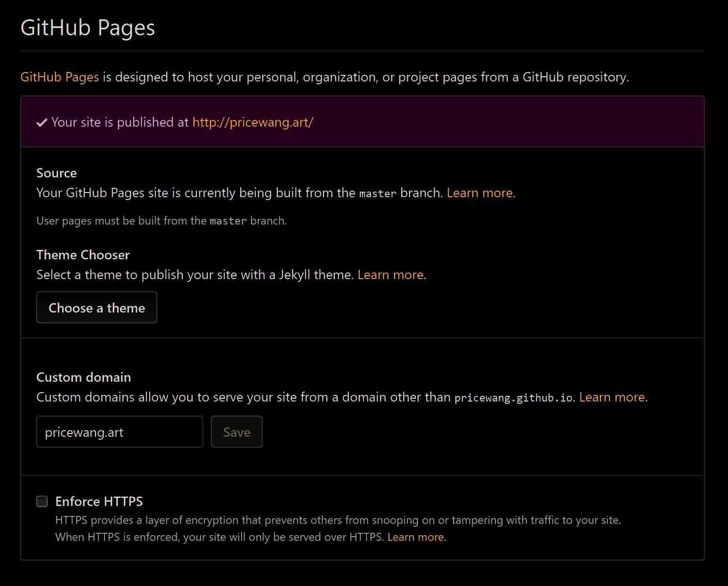728x586 pixels.
Task: Click the Source section heading
Action: 57,173
